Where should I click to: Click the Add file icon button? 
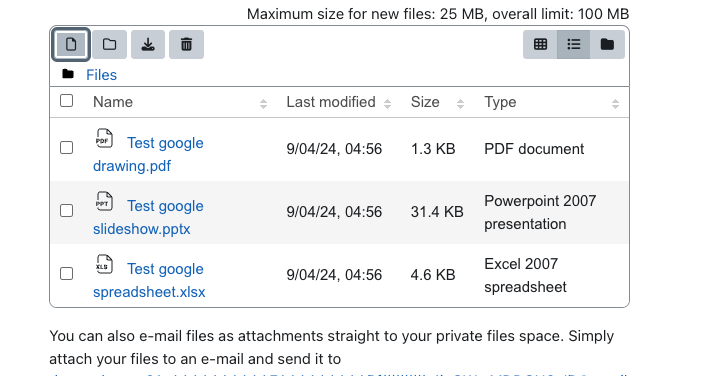coord(71,44)
